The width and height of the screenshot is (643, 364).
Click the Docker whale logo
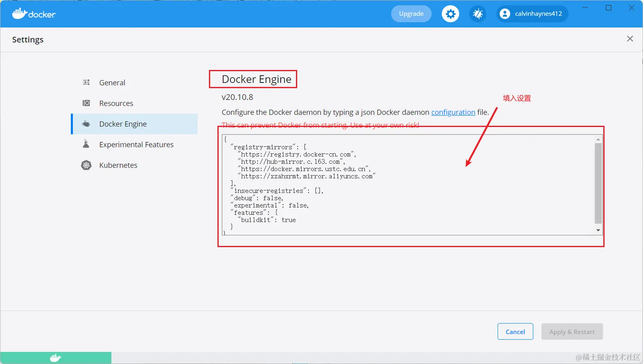[34, 14]
